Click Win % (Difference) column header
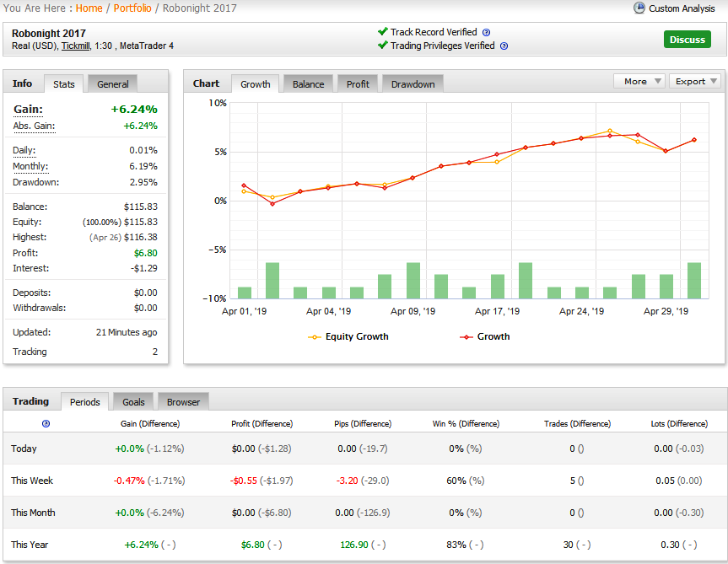Screen dimensions: 728x564 point(466,423)
